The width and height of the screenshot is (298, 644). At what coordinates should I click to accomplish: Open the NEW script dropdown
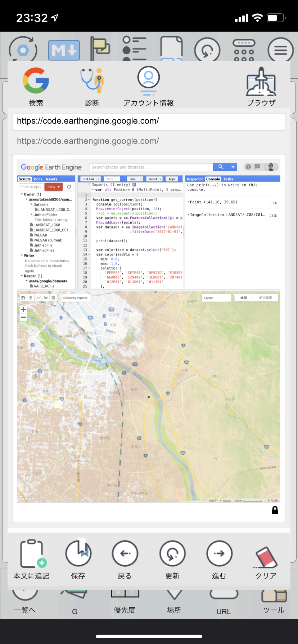[54, 187]
